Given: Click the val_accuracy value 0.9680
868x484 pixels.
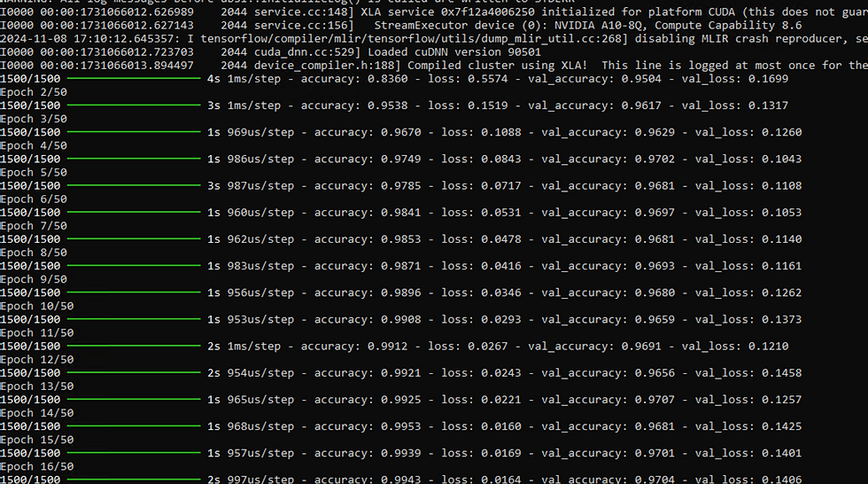Looking at the screenshot, I should coord(655,293).
